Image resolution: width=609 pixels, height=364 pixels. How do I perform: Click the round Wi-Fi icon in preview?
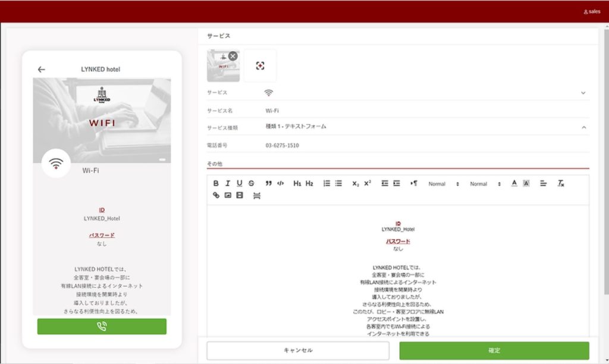(56, 164)
